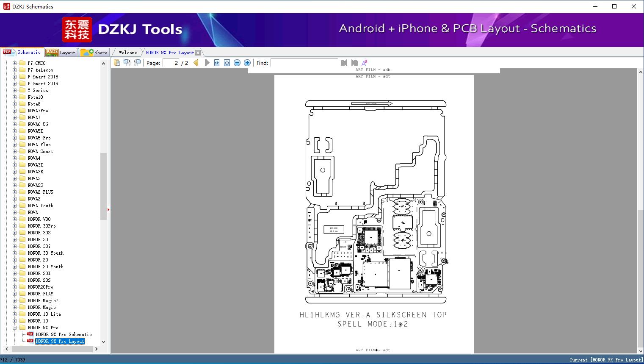The width and height of the screenshot is (644, 364).
Task: Open HONOR 9X Pro Schematic file
Action: pyautogui.click(x=64, y=334)
